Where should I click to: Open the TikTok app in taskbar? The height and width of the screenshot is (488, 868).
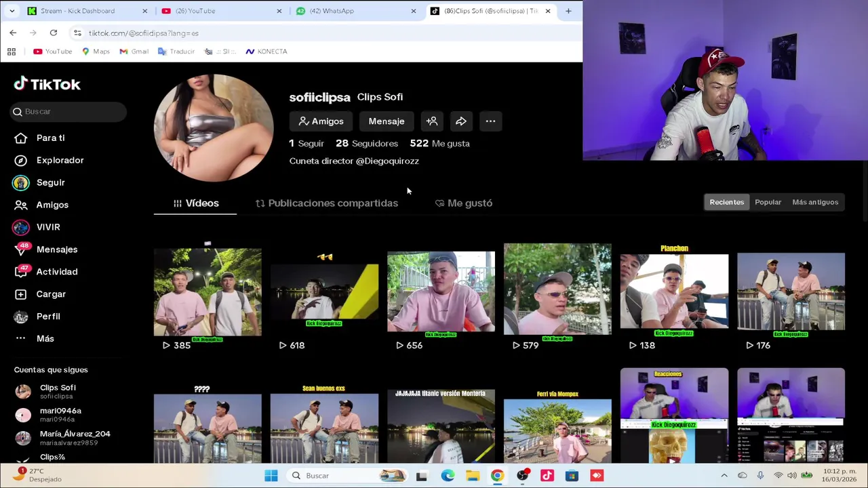547,476
